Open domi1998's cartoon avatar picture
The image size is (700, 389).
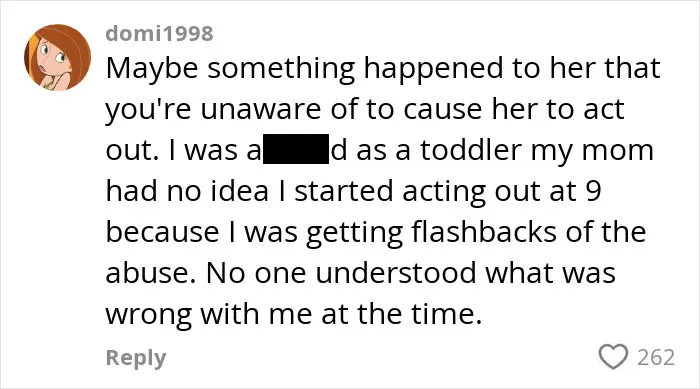[57, 58]
